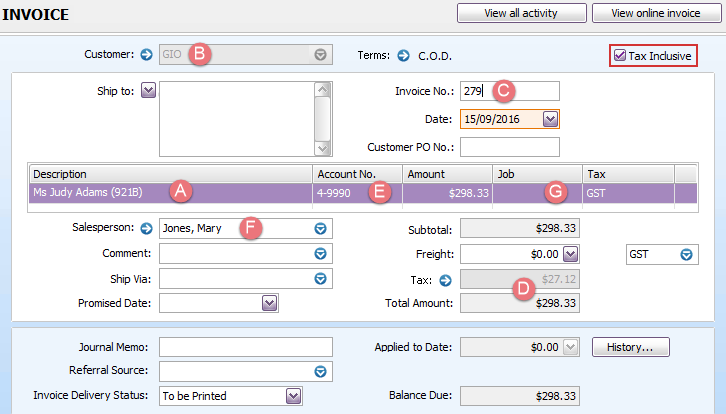Screen dimensions: 726x414
Task: Click the blue arrow next to Customer
Action: coord(146,55)
